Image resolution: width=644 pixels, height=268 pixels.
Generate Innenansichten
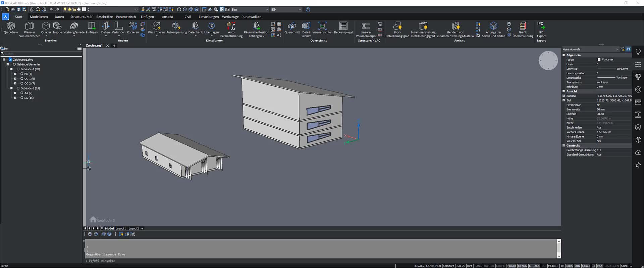pos(322,28)
